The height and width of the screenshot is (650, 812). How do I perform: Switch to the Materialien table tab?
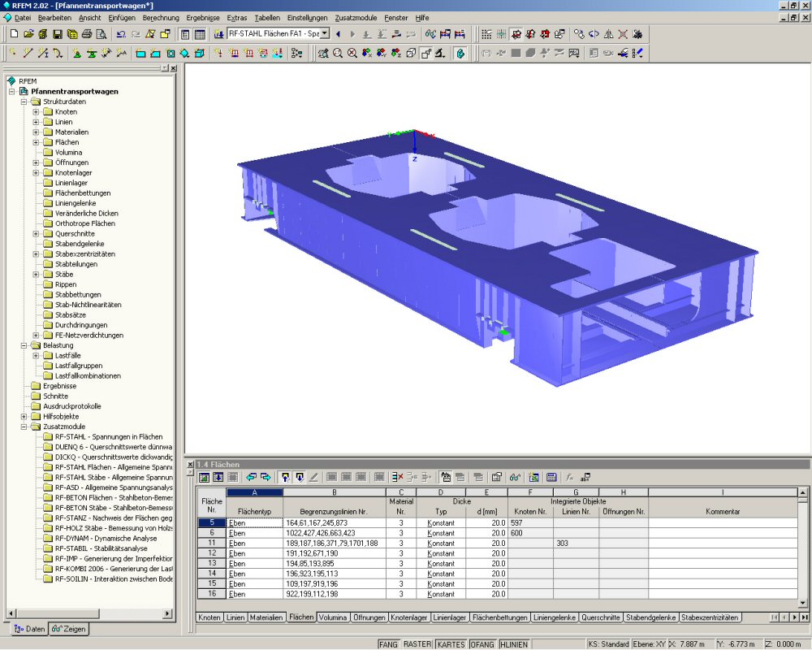point(266,617)
